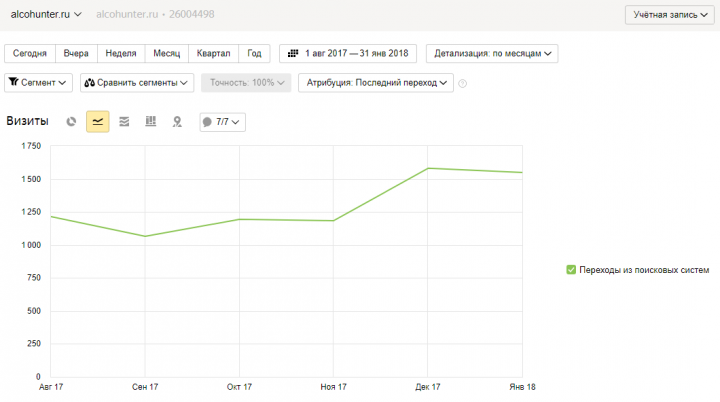Select the Вчера period tab
The width and height of the screenshot is (720, 402).
coord(76,53)
